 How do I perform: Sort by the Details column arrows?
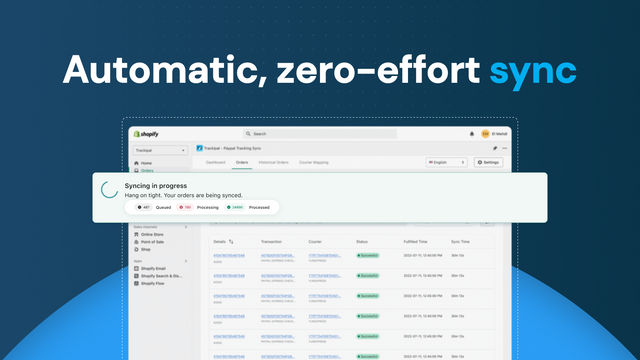pyautogui.click(x=231, y=242)
